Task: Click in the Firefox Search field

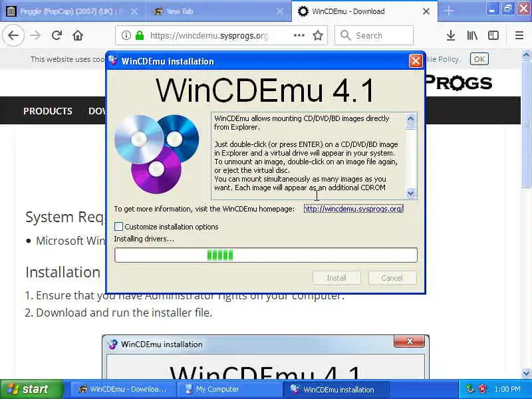Action: coord(374,35)
